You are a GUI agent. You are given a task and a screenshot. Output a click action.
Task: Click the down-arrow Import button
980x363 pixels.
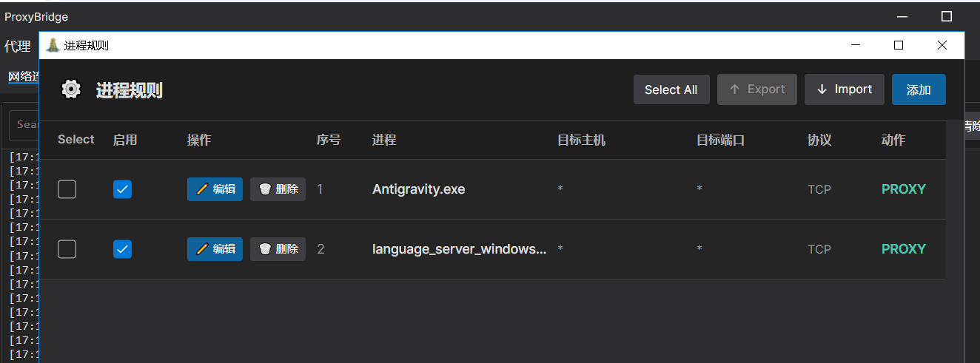(x=844, y=89)
